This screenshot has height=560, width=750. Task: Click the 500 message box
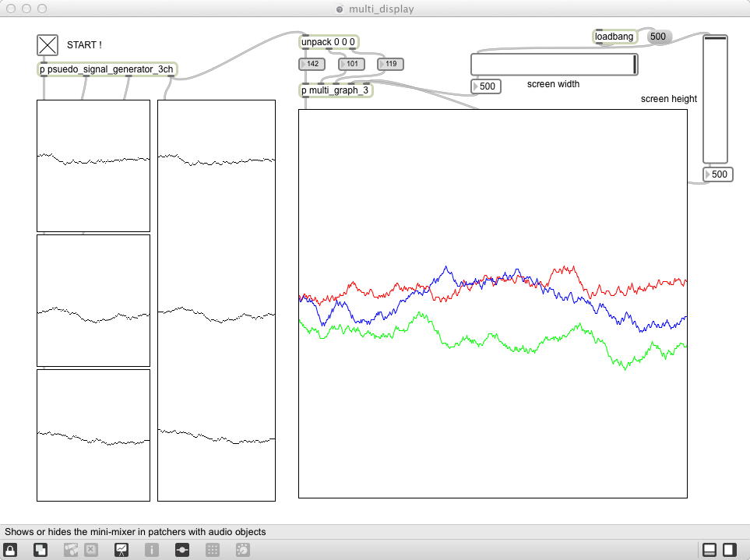[x=658, y=37]
